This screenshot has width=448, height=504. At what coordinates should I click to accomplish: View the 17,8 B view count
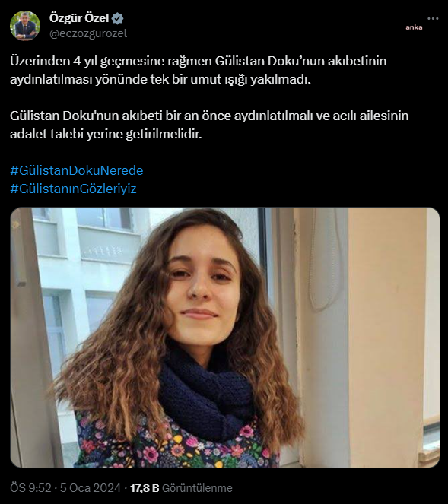click(145, 488)
